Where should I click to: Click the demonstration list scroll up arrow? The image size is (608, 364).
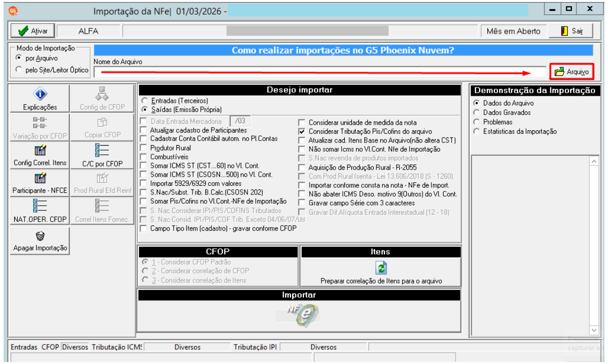[594, 161]
